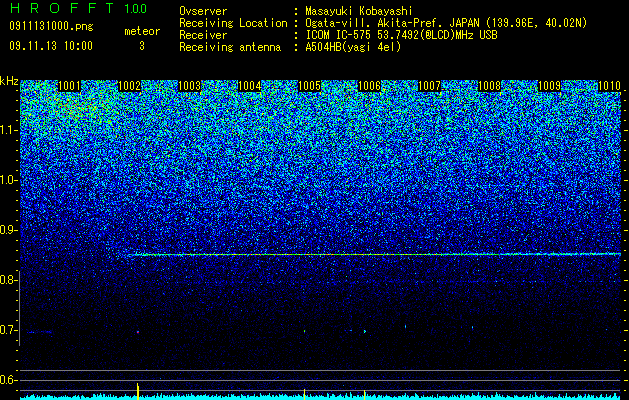Click the horizontal carrier signal line
Screen dimensions: 629x400
(377, 254)
